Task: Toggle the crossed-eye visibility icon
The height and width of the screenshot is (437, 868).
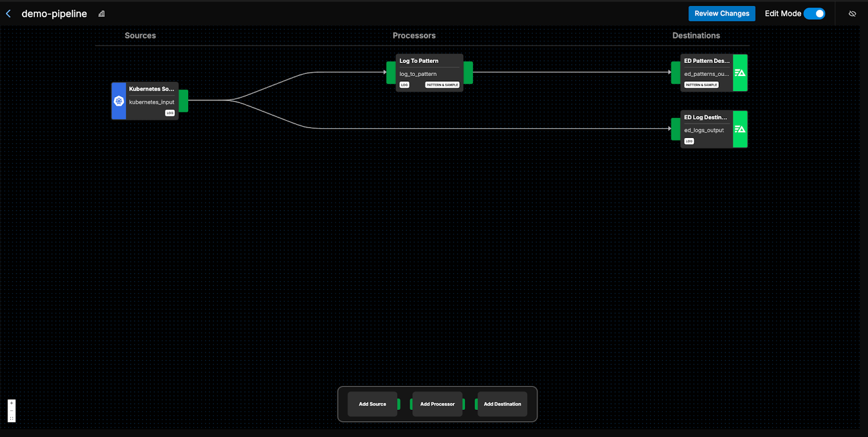Action: 852,14
